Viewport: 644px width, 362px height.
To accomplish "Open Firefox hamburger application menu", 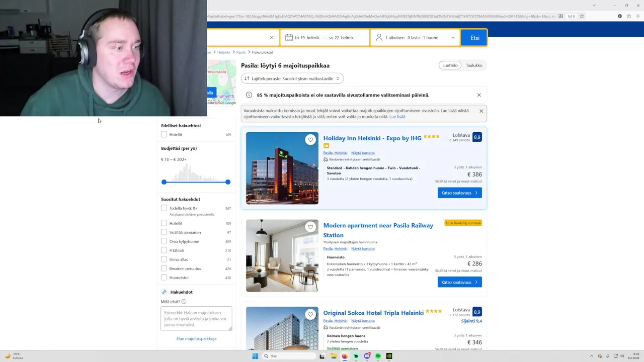I will pos(637,16).
